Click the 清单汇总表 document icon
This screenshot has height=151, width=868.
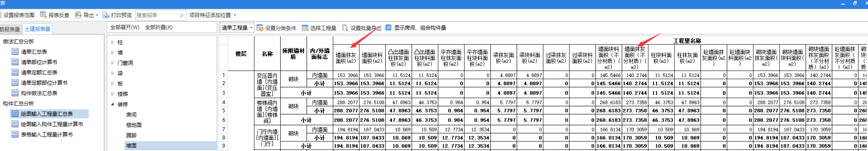click(x=15, y=52)
